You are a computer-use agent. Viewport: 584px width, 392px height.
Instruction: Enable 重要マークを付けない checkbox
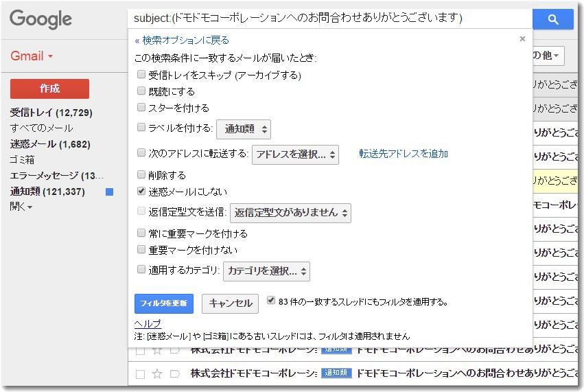click(141, 249)
